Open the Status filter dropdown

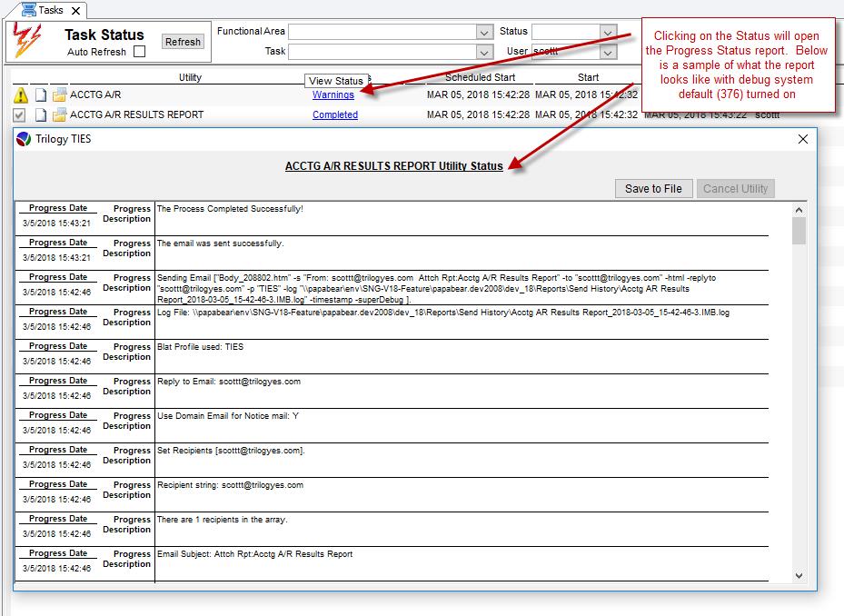click(608, 32)
